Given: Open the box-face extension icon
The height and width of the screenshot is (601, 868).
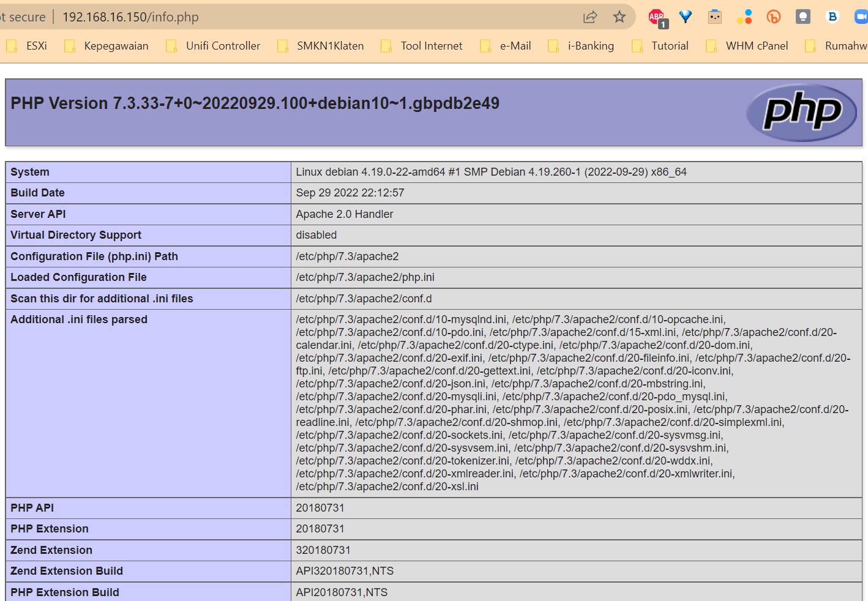Looking at the screenshot, I should [715, 17].
